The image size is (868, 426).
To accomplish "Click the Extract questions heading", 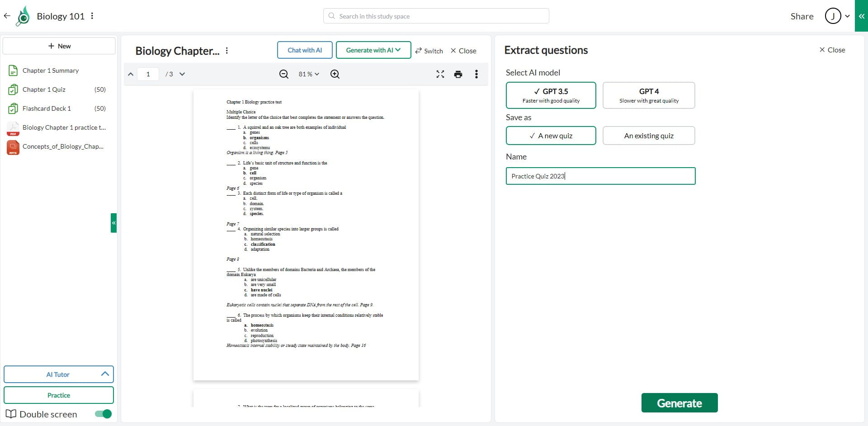I will point(546,50).
